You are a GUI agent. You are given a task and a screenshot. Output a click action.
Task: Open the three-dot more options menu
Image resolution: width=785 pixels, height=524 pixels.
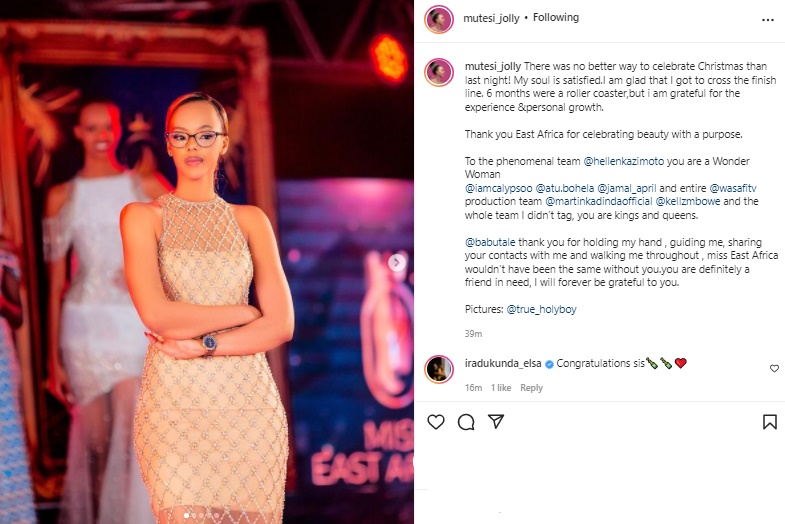pos(767,20)
